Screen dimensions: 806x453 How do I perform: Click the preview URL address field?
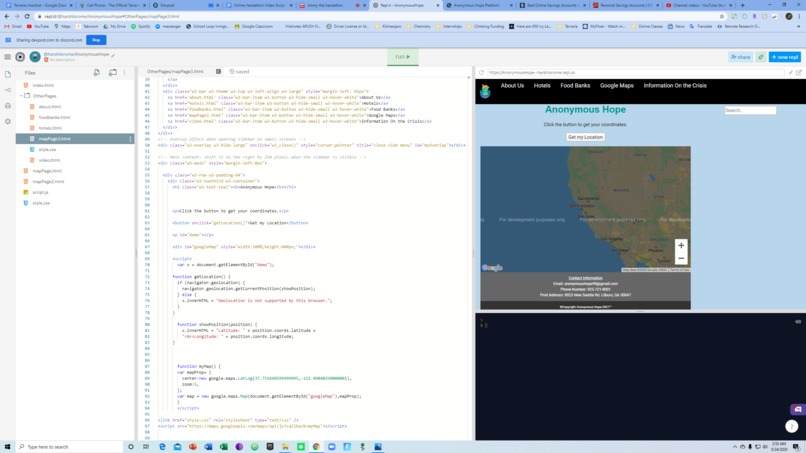tap(636, 73)
